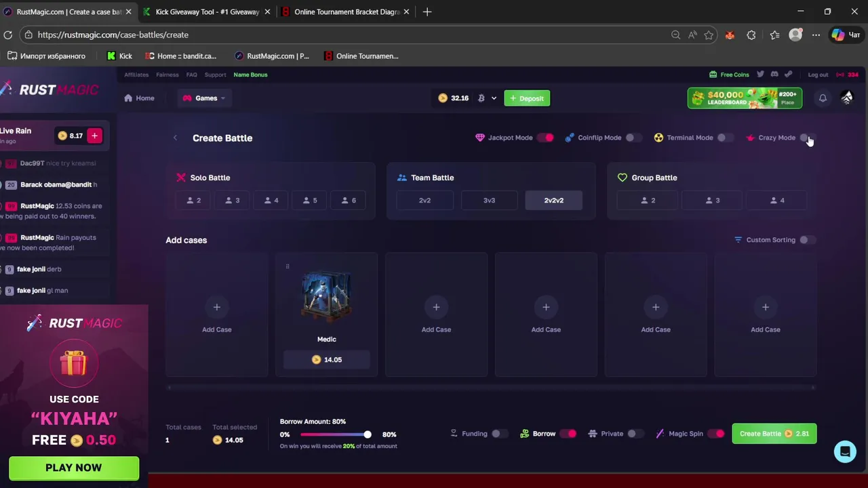Switch to Online Tournament Bracket tab

click(346, 12)
